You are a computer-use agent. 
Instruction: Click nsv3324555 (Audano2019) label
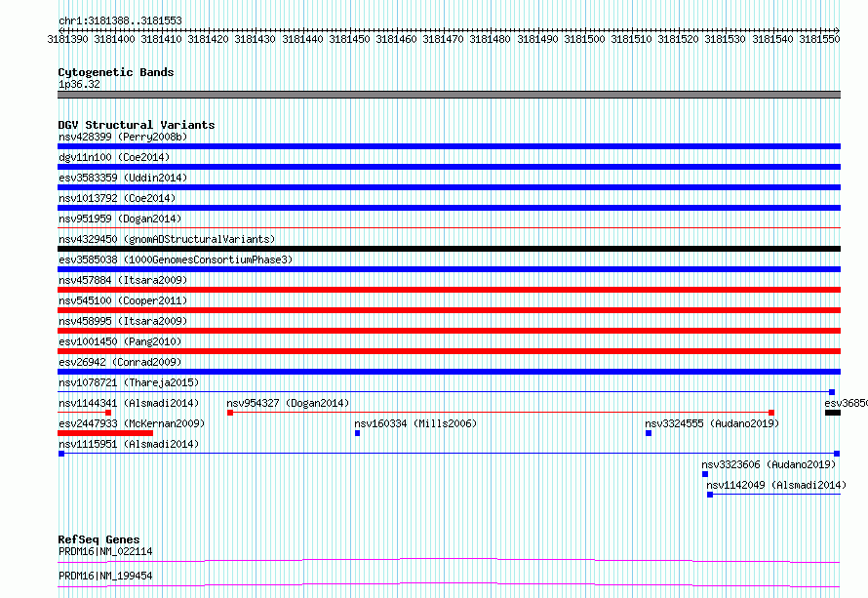[x=712, y=423]
